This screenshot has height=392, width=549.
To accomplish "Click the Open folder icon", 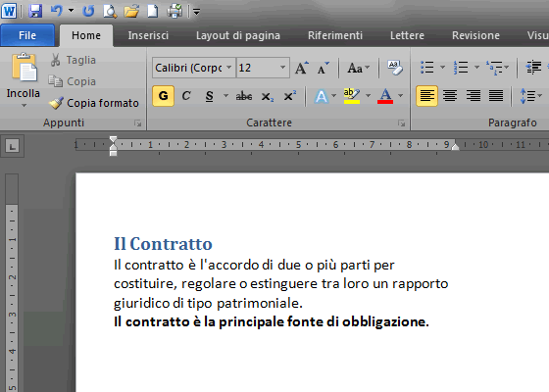I will [131, 11].
